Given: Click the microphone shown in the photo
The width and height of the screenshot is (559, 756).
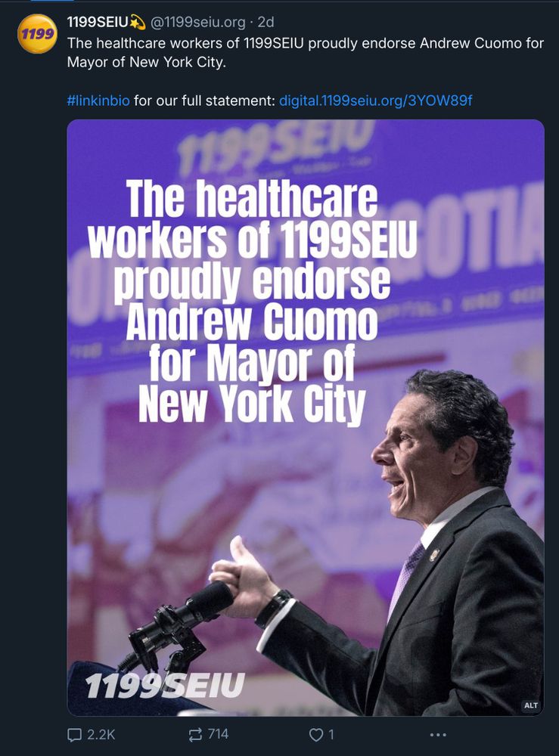Looking at the screenshot, I should pyautogui.click(x=176, y=624).
